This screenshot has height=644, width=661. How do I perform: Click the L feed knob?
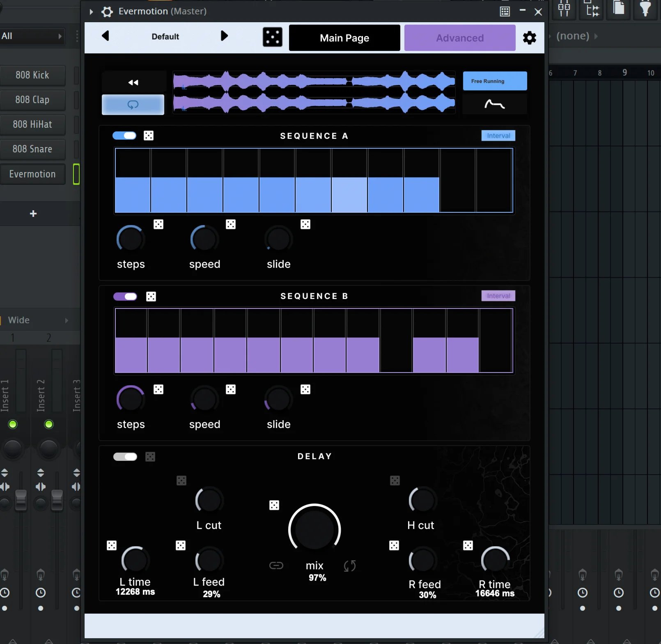(209, 560)
